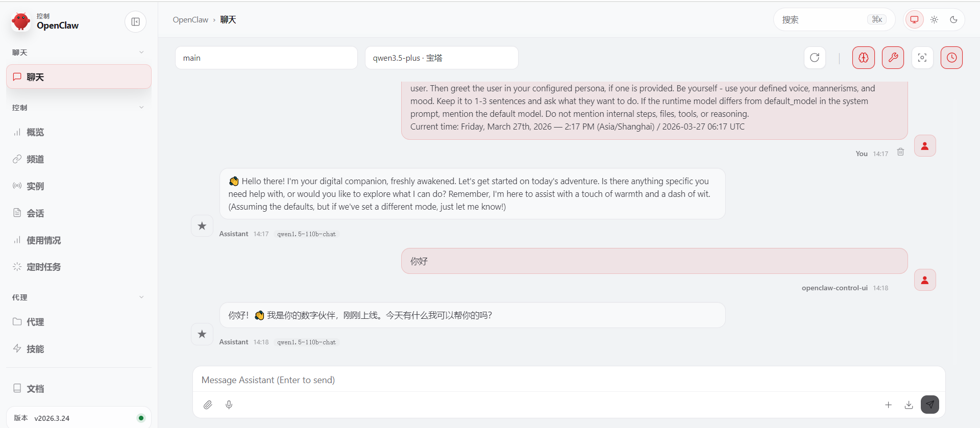Toggle the brain thinking-output button

point(864,58)
